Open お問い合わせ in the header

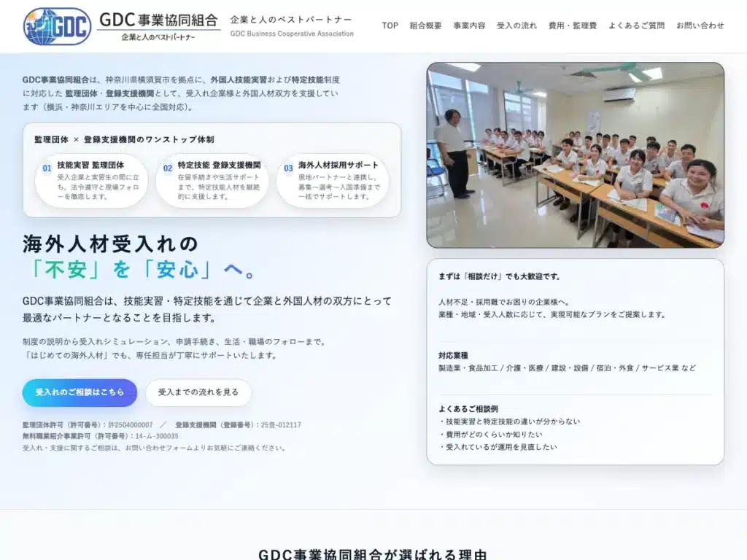tap(700, 26)
